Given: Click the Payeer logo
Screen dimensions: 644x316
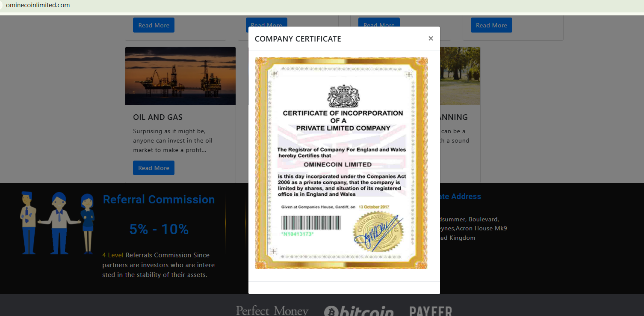Looking at the screenshot, I should pyautogui.click(x=430, y=311).
